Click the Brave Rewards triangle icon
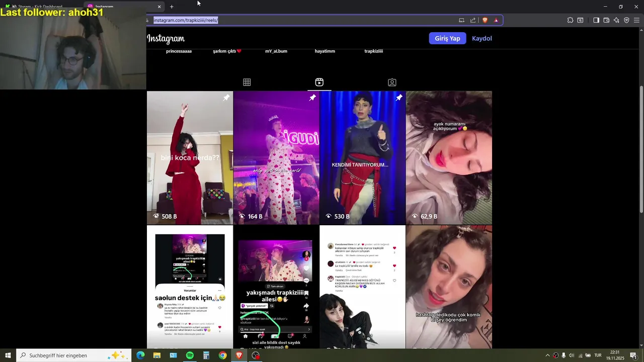Viewport: 644px width, 362px height. coord(496,20)
